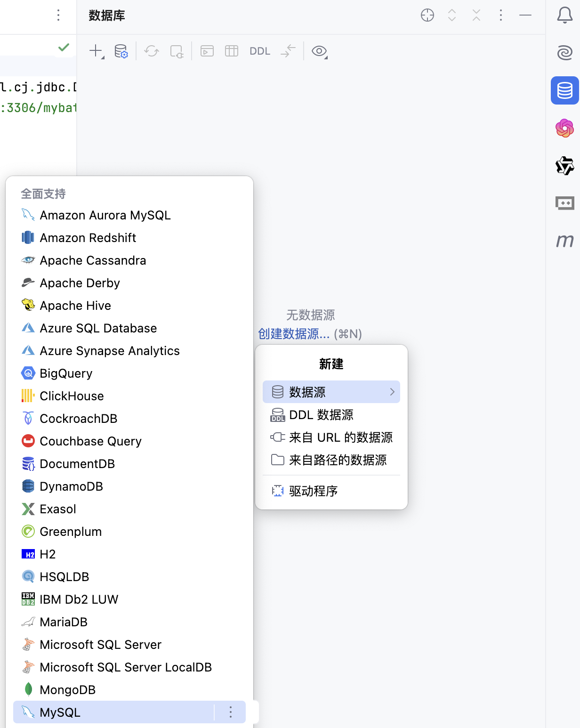The height and width of the screenshot is (728, 580).
Task: Select Azure SQL Database entry
Action: pos(129,328)
